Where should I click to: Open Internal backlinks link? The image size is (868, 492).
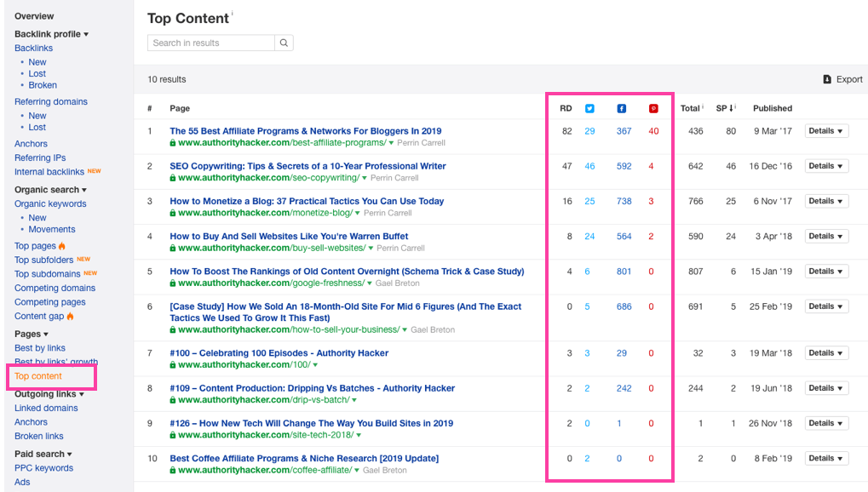(49, 172)
